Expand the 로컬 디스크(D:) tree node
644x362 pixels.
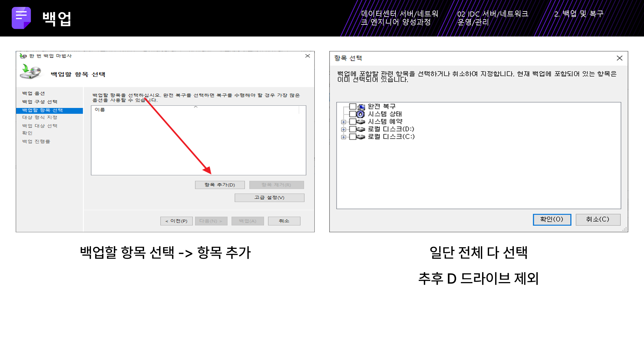point(343,129)
